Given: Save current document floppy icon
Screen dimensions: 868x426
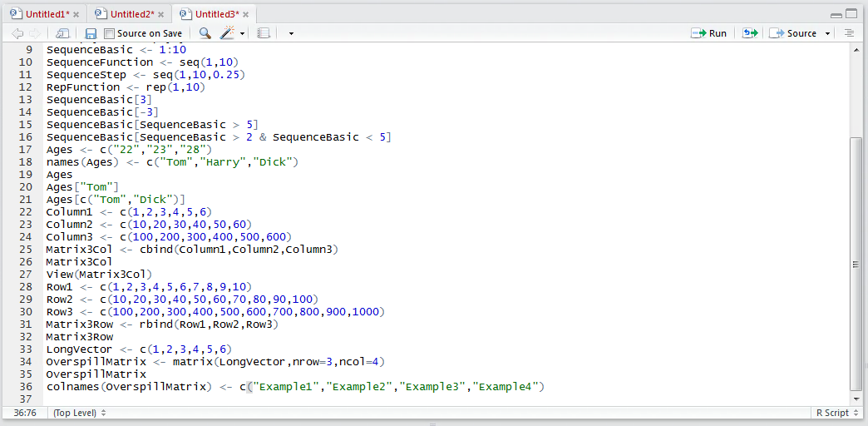Looking at the screenshot, I should pyautogui.click(x=91, y=33).
